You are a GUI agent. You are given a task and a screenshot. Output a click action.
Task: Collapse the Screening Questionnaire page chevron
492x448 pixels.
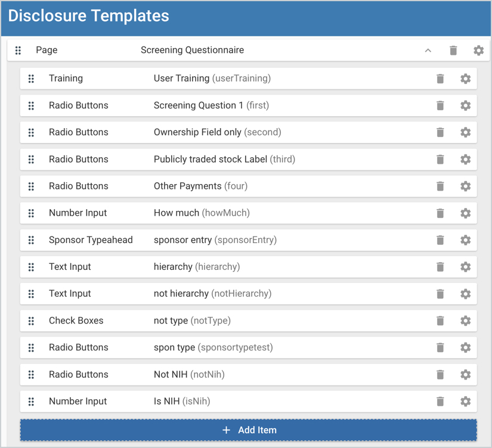(428, 50)
